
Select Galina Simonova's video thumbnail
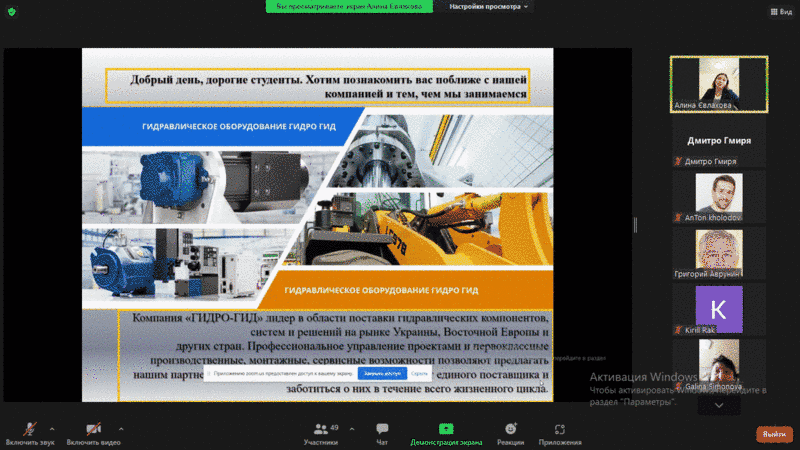pos(719,365)
